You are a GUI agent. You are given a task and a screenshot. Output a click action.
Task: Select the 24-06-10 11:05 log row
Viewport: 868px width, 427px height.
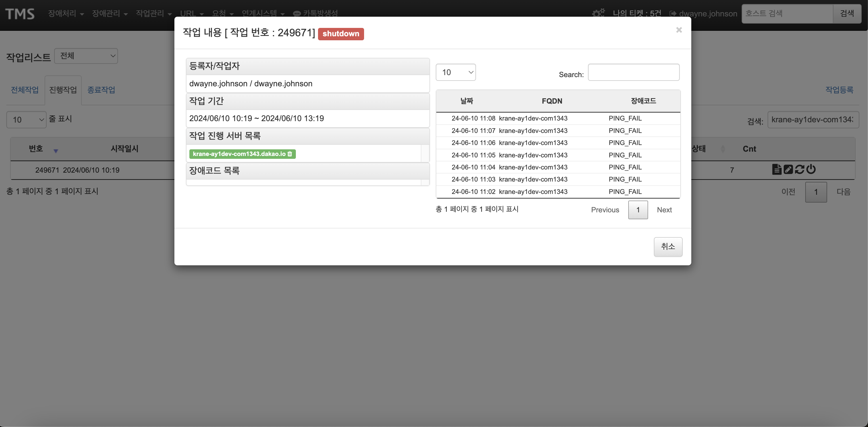coord(558,155)
